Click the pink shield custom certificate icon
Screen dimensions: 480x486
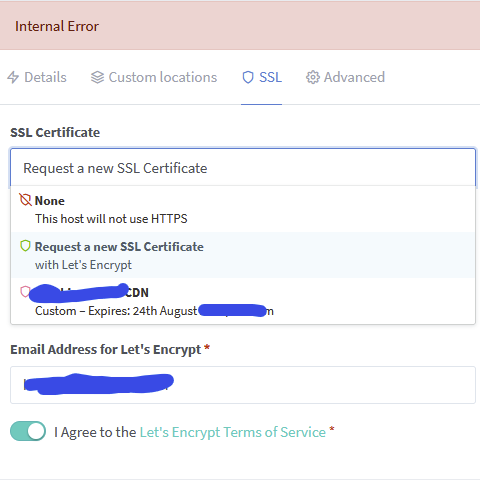click(25, 292)
